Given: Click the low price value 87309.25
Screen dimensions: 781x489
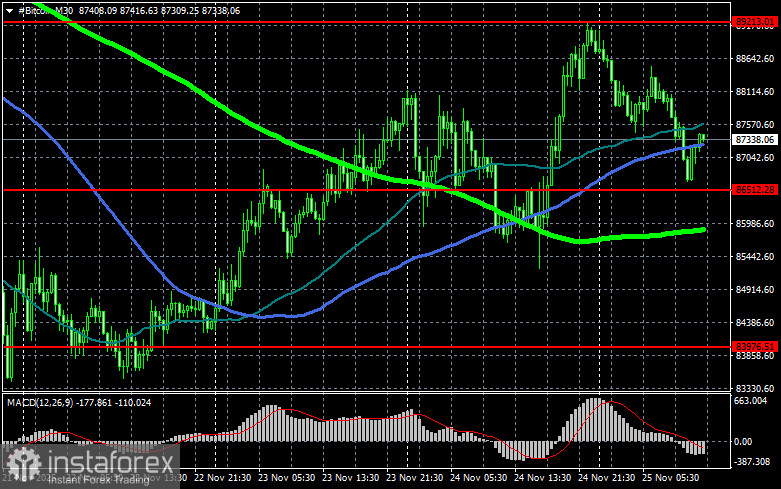Looking at the screenshot, I should tap(180, 10).
